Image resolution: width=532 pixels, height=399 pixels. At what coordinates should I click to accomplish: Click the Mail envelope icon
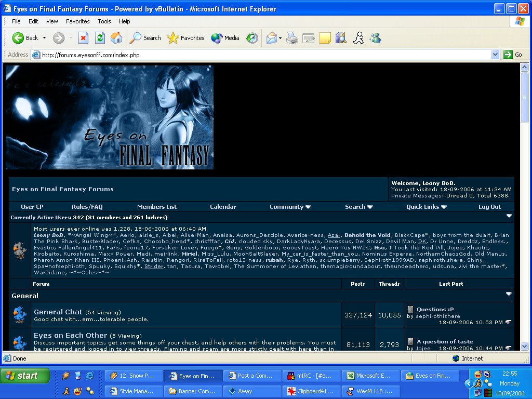[x=271, y=38]
